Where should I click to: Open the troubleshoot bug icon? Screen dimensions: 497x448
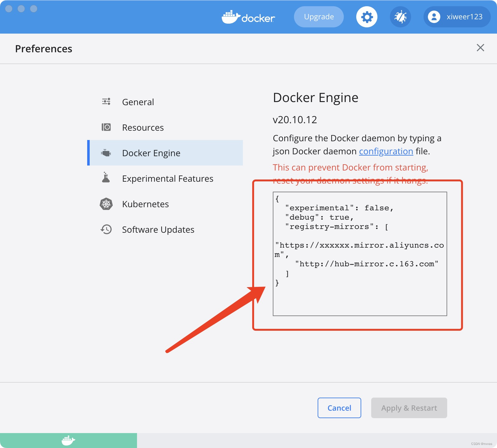pos(400,17)
